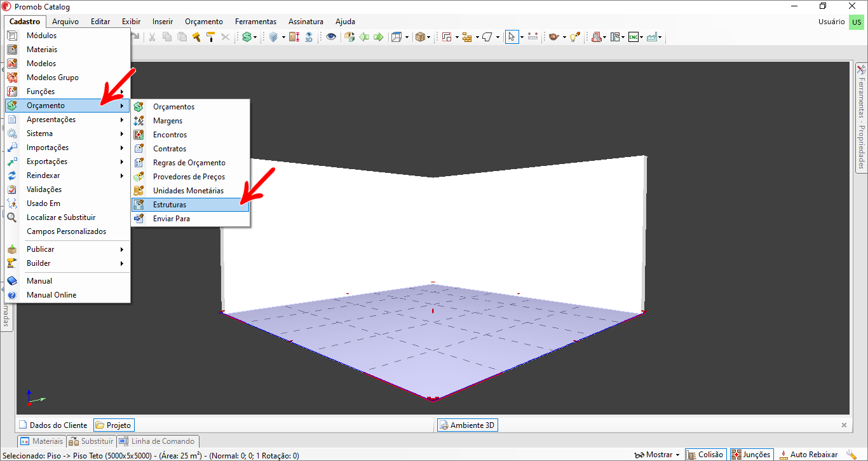
Task: Expand the Funções submenu arrow
Action: click(122, 92)
